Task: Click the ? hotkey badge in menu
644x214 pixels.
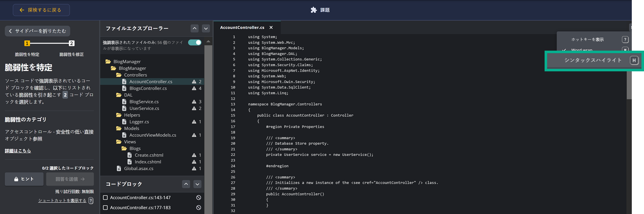Action: (625, 39)
